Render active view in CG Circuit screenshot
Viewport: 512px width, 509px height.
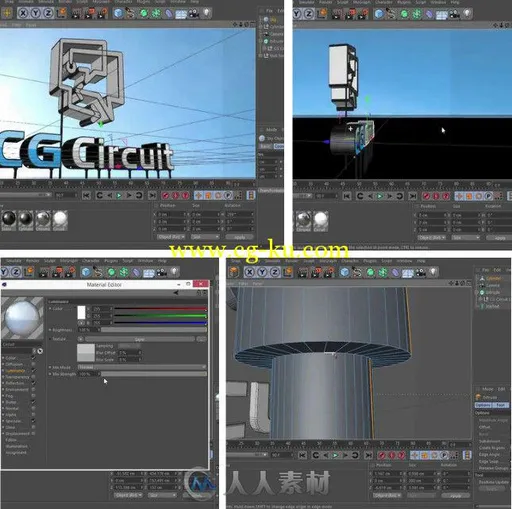click(77, 14)
